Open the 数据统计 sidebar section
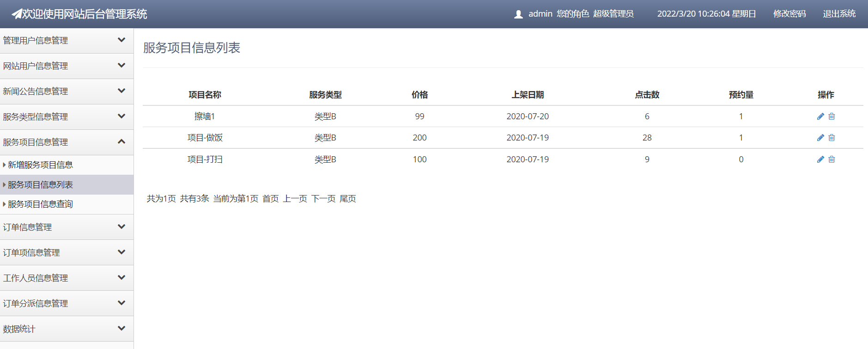Viewport: 868px width, 349px height. [x=67, y=329]
